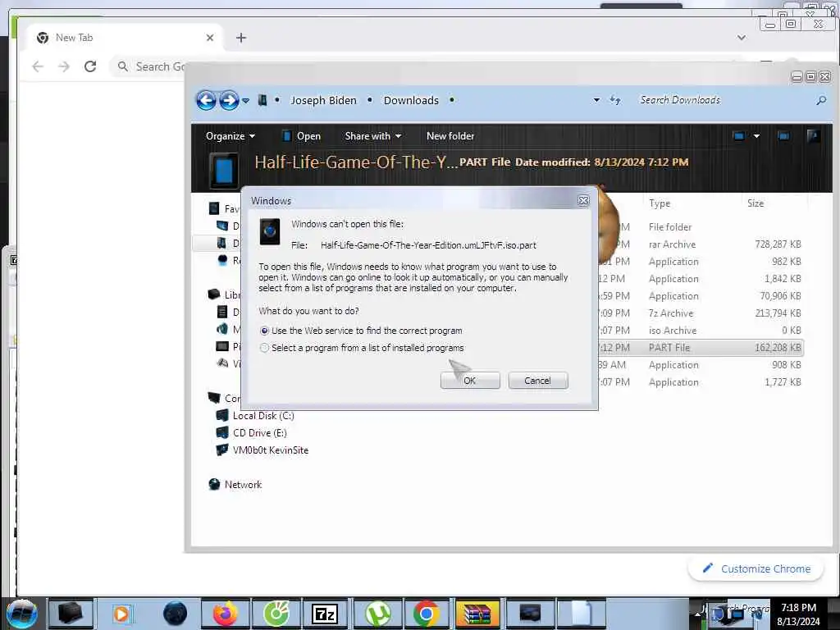
Task: Click the green CCleaner-like taskbar icon
Action: point(276,614)
